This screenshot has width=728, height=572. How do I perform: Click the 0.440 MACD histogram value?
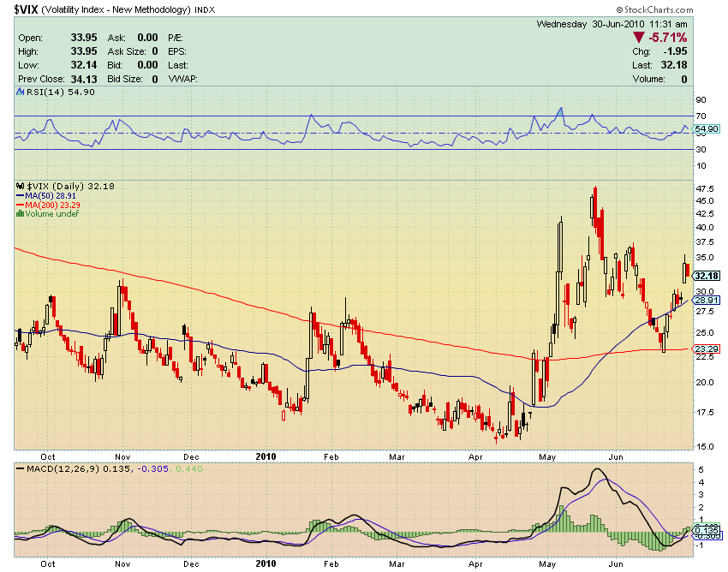coord(188,469)
